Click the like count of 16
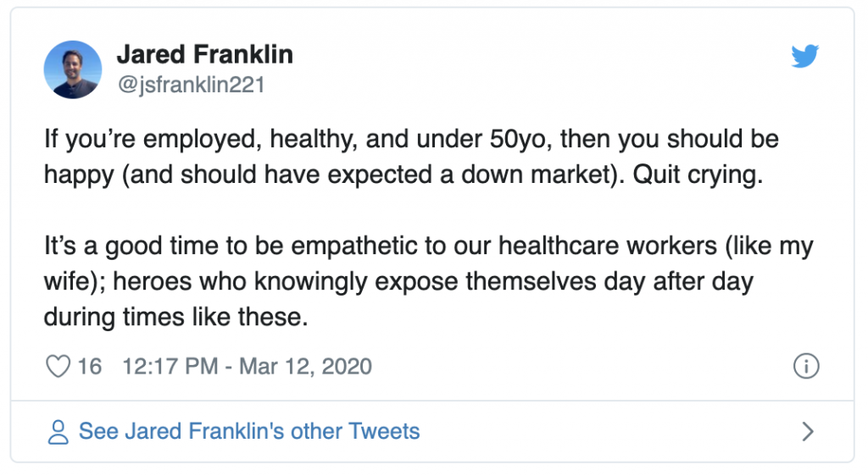 click(x=90, y=367)
